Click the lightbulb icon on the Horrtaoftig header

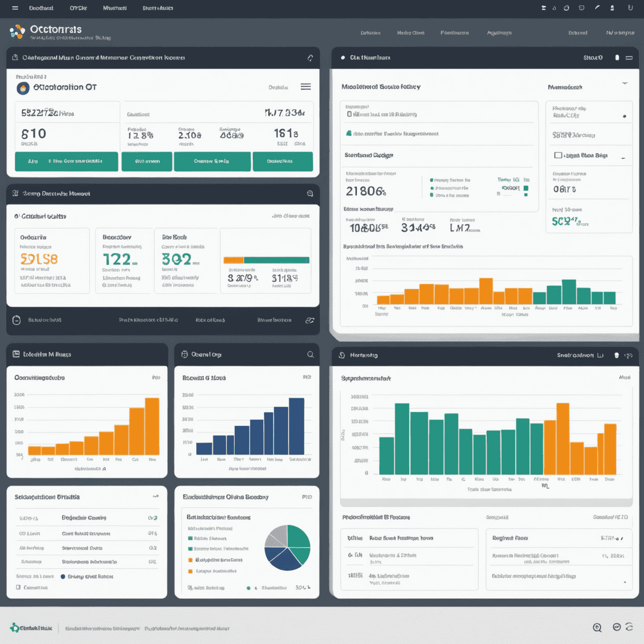click(616, 355)
